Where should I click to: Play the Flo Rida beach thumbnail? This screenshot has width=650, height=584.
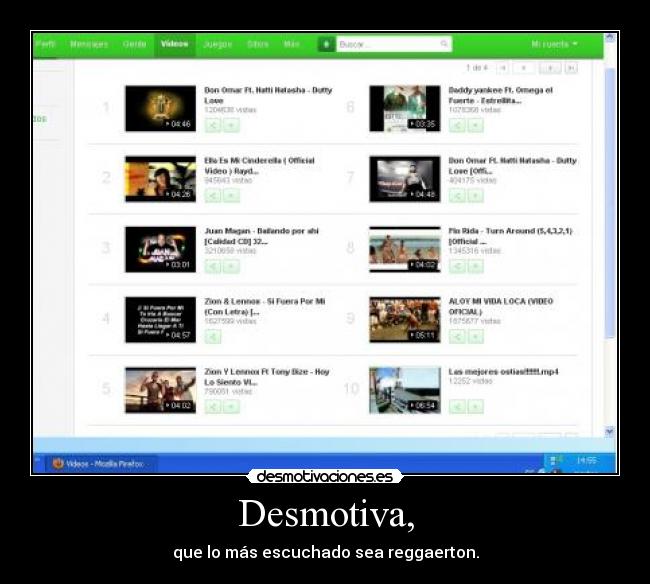tap(405, 249)
